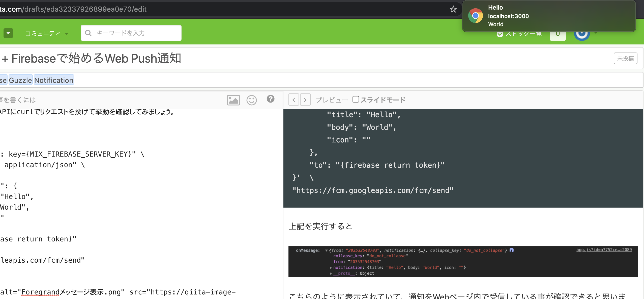The height and width of the screenshot is (299, 644).
Task: Click the 上記を実行すると paragraph
Action: click(x=320, y=226)
